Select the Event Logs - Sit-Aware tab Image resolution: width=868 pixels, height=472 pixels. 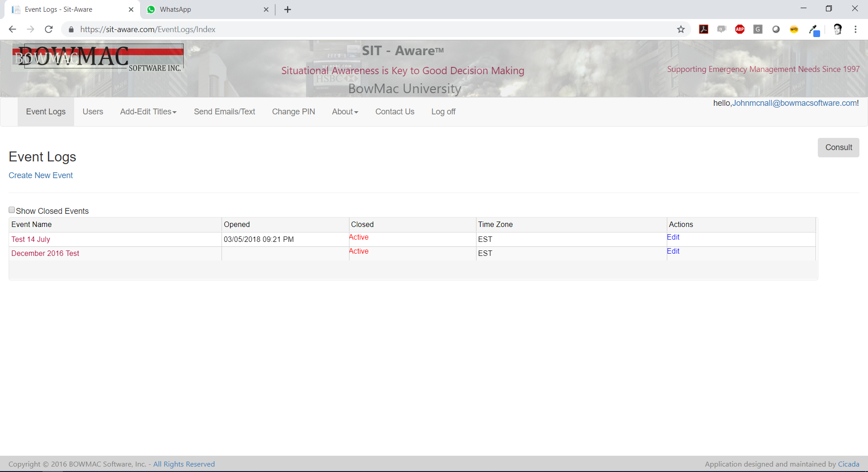(x=72, y=9)
